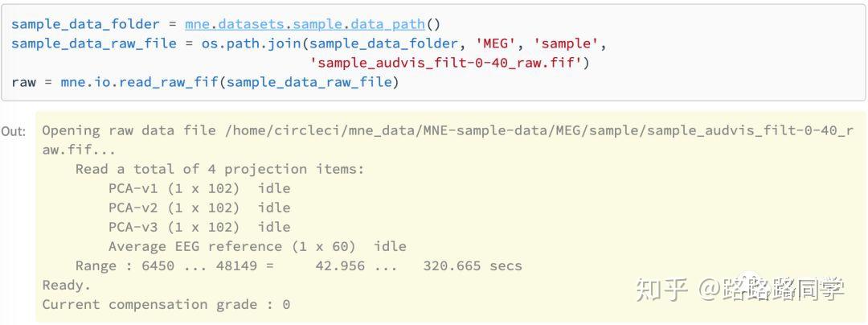This screenshot has width=868, height=325.
Task: Click the PCA-v3 output line
Action: 199,227
